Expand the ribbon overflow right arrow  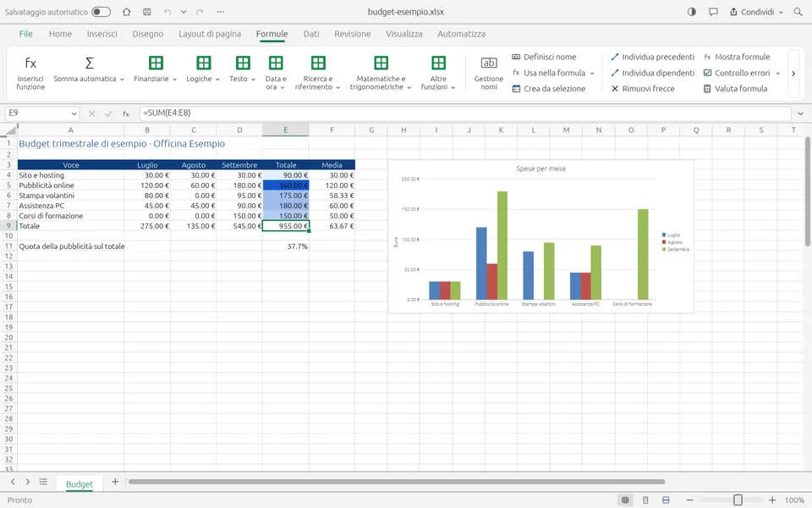[x=793, y=73]
